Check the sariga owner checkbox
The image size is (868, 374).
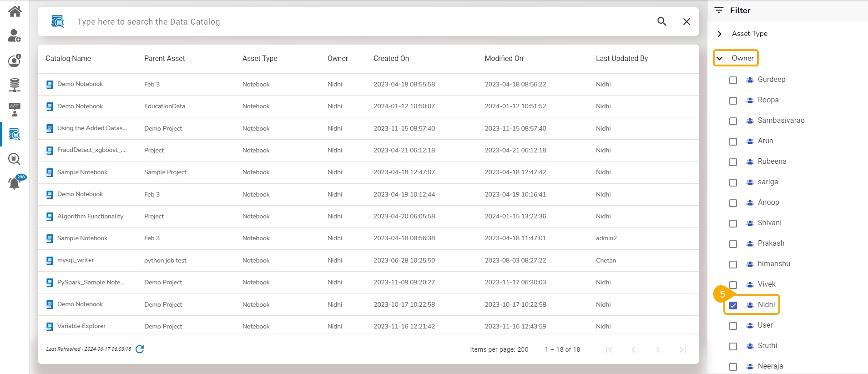(x=733, y=182)
